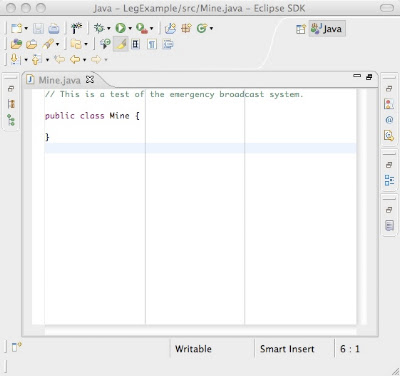
Task: Click the New Java Package icon
Action: 186,28
